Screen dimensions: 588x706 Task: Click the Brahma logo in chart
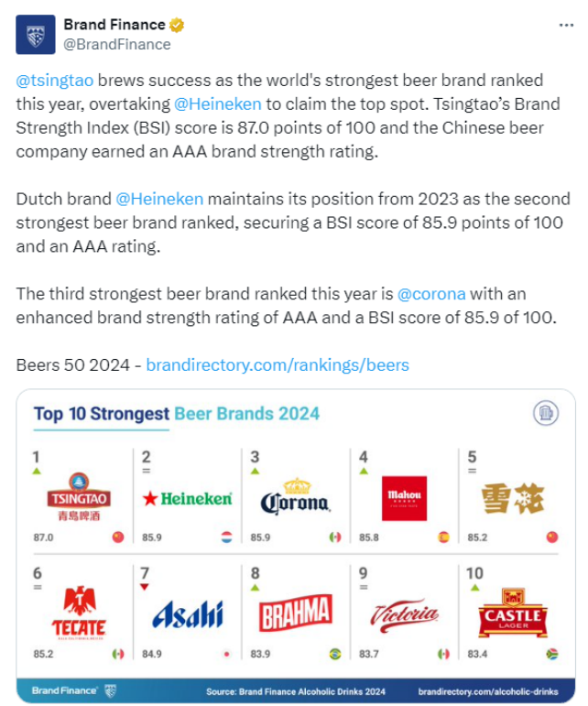click(296, 614)
